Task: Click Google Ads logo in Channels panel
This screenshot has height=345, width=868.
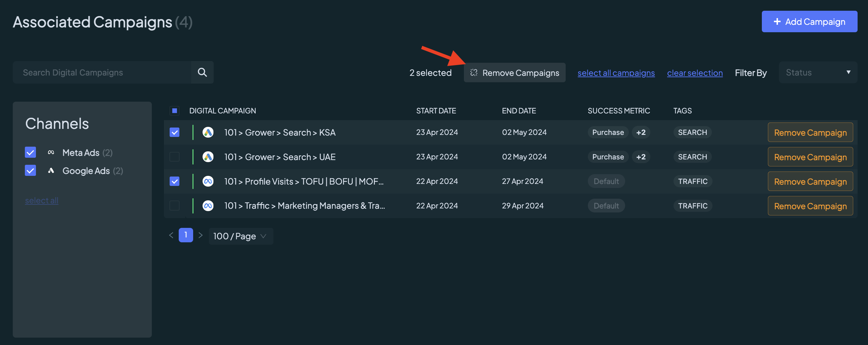Action: (x=51, y=170)
